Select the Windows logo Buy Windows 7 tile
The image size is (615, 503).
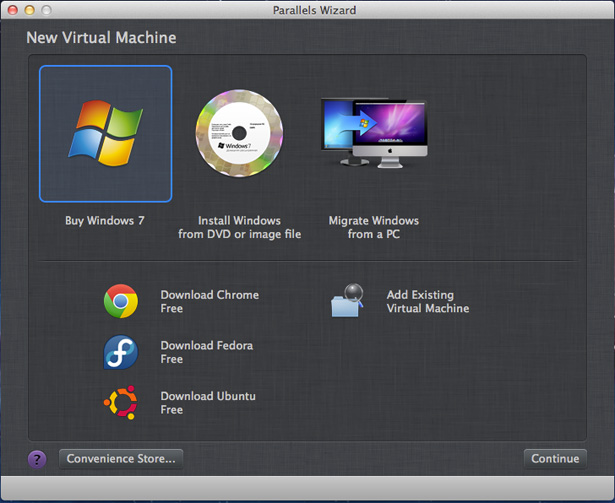click(x=106, y=134)
